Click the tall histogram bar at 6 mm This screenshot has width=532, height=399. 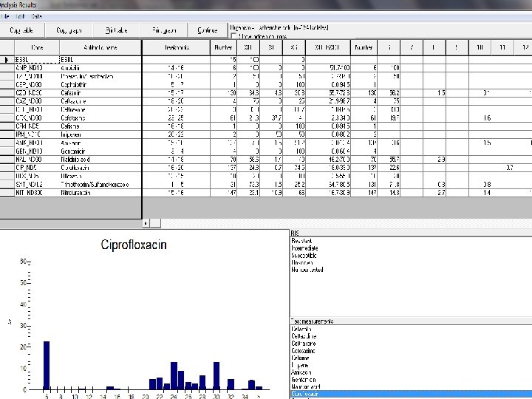click(x=47, y=366)
